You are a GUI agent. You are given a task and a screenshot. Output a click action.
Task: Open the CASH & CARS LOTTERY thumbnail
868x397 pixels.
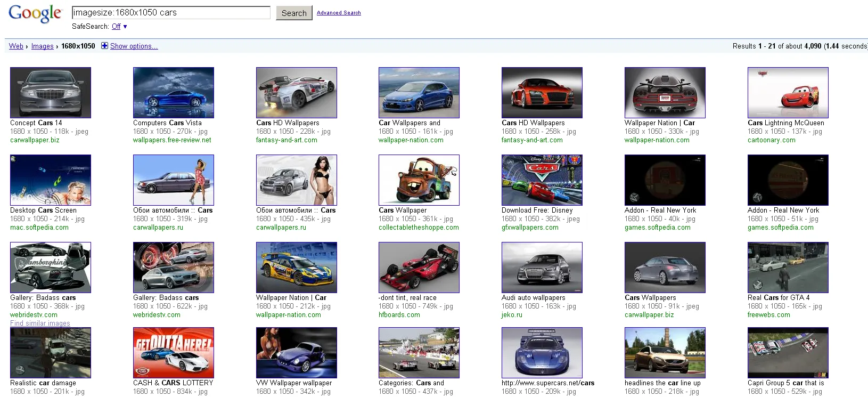pyautogui.click(x=174, y=353)
